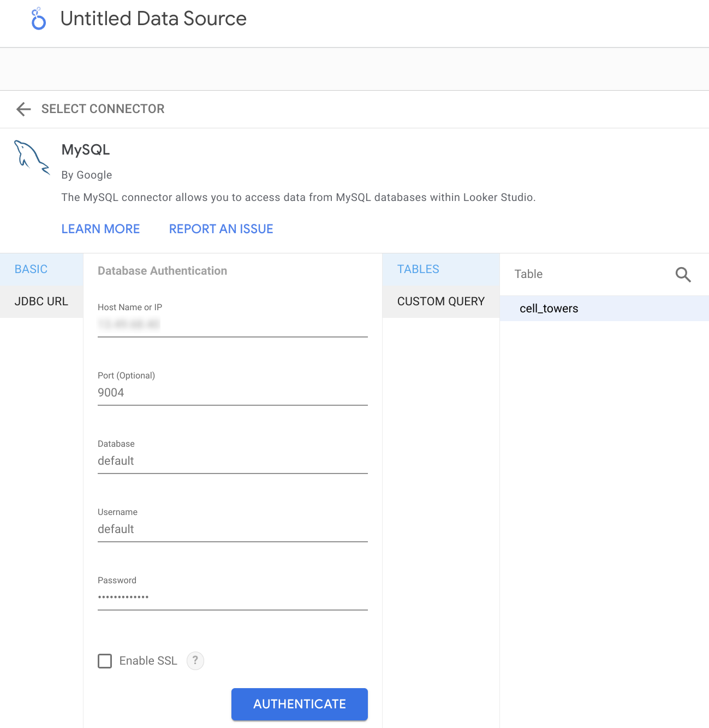Click the Untitled Data Source title
This screenshot has height=728, width=709.
coord(153,19)
